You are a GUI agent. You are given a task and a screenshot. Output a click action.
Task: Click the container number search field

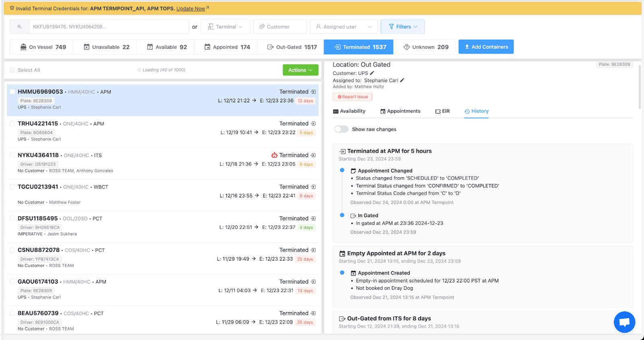109,27
